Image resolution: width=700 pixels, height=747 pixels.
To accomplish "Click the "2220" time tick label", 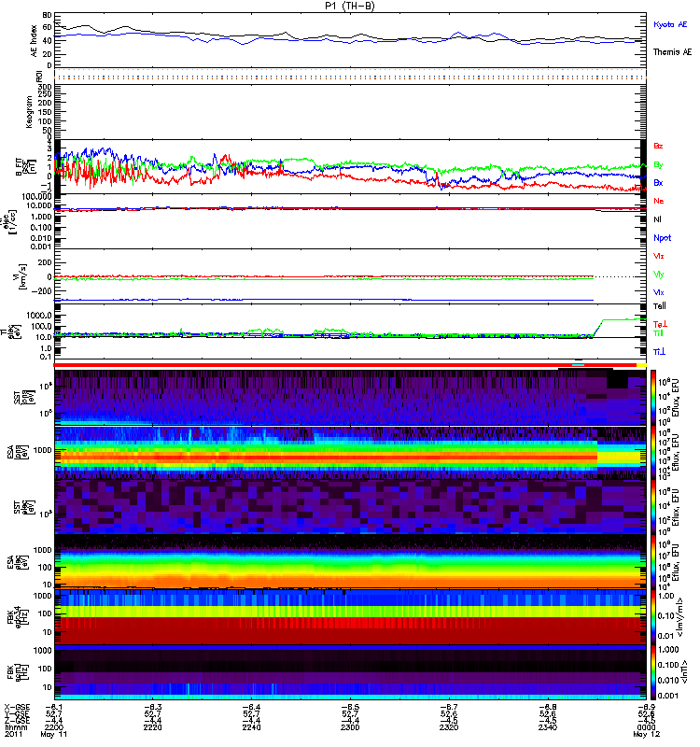I will pos(152,727).
